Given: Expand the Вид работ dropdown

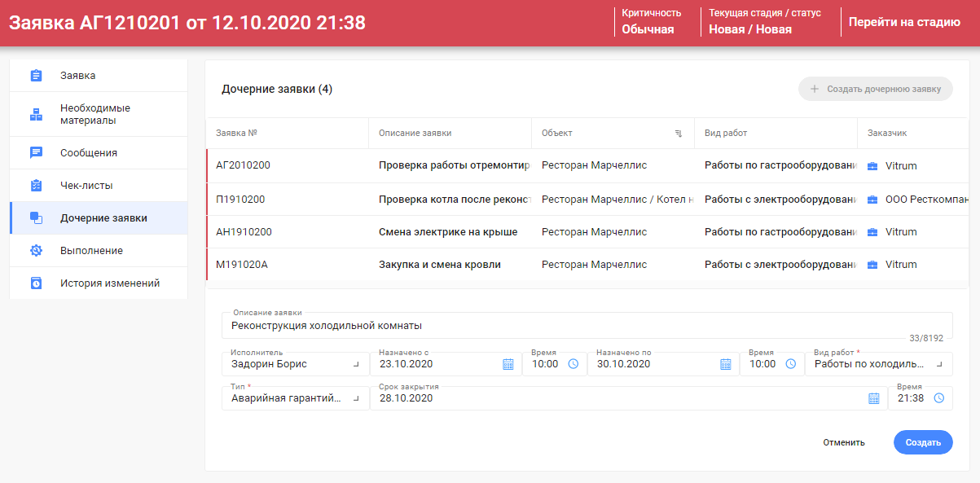Looking at the screenshot, I should [938, 364].
